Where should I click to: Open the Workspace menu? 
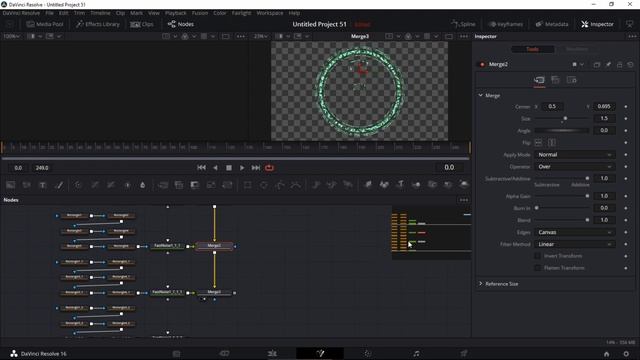coord(270,13)
